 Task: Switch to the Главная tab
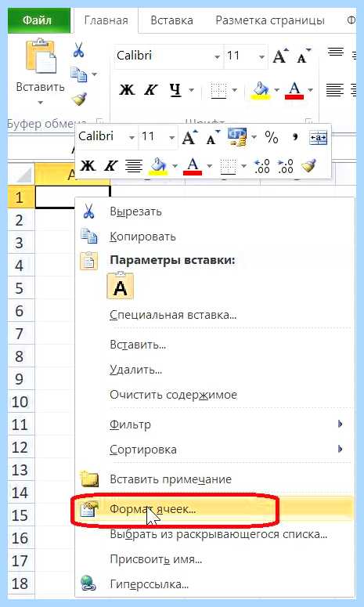106,20
